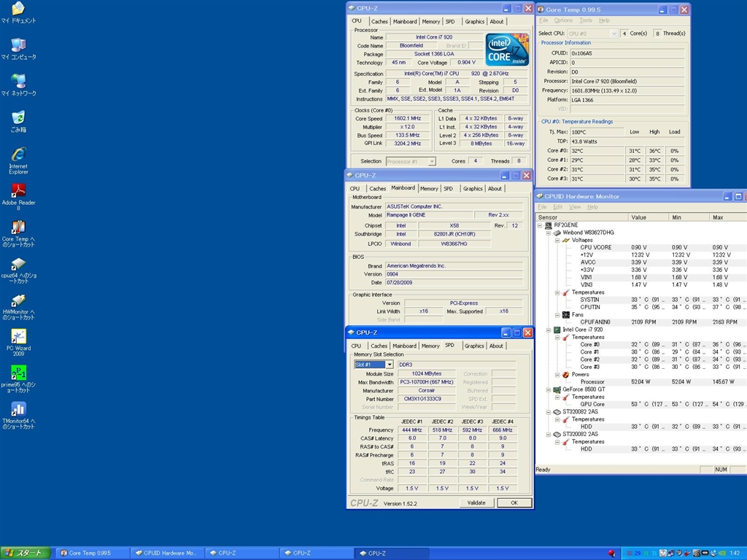Collapse the GeForce 8500 GT tree node
The width and height of the screenshot is (747, 560).
(547, 389)
